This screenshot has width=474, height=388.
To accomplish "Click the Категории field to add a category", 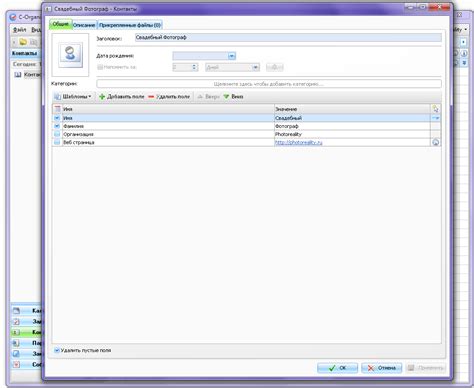I will 269,84.
